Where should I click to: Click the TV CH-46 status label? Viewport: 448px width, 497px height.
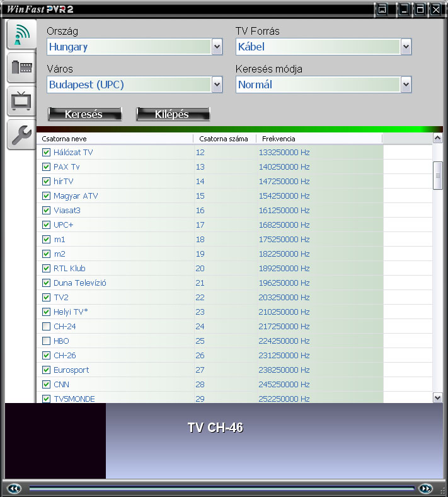click(x=215, y=428)
